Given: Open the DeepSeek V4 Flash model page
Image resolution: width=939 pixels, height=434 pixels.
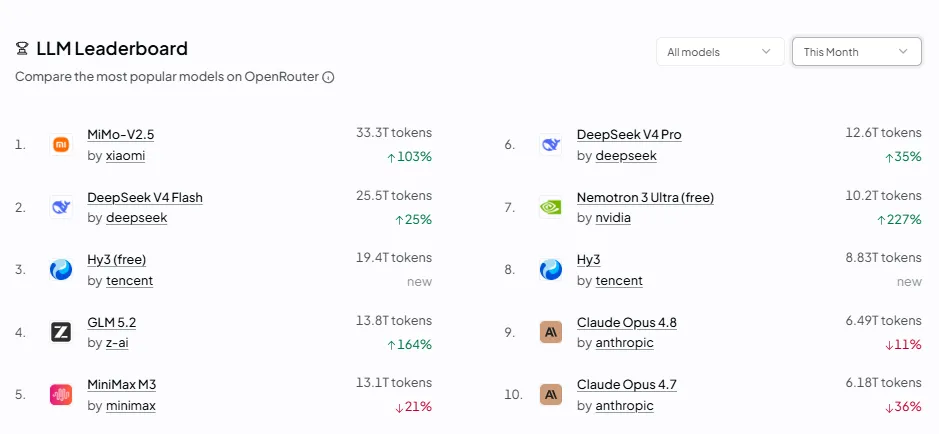Looking at the screenshot, I should tap(145, 198).
